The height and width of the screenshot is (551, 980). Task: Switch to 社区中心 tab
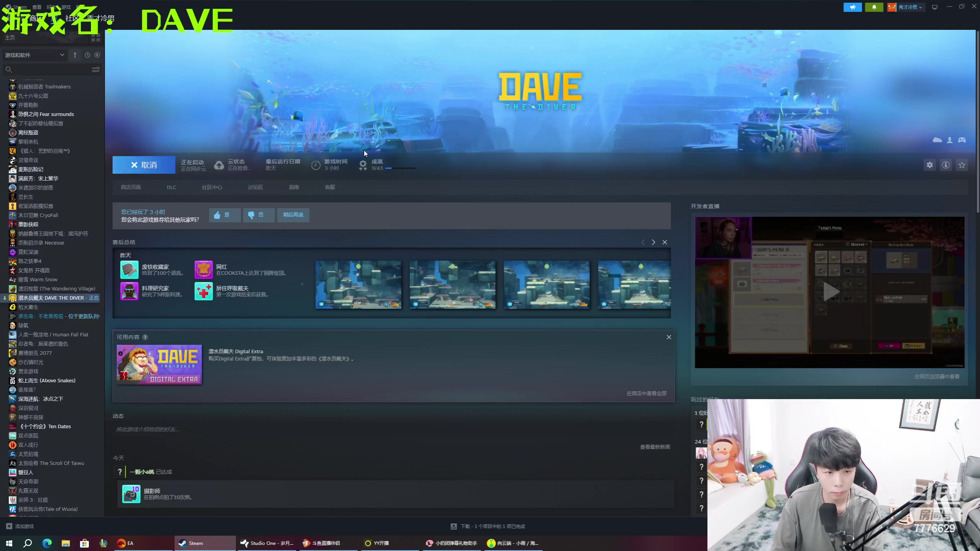tap(212, 187)
